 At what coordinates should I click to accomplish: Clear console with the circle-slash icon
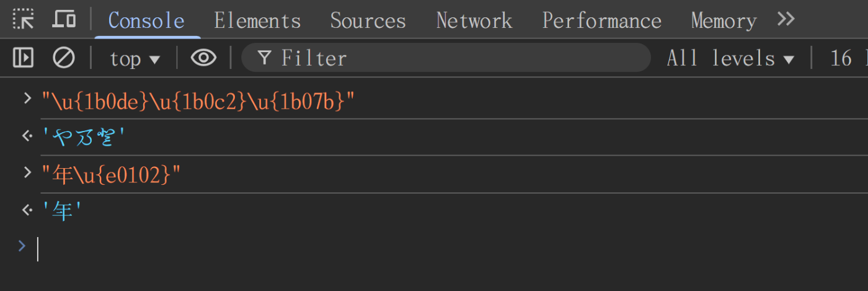pyautogui.click(x=63, y=58)
